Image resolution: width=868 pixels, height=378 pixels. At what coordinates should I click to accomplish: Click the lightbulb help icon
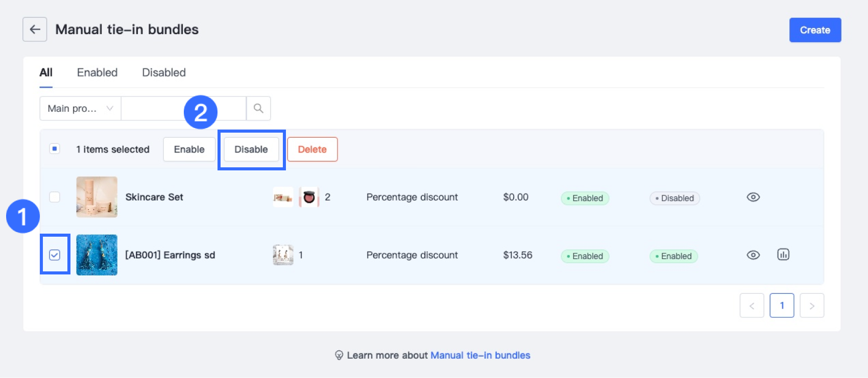tap(339, 355)
